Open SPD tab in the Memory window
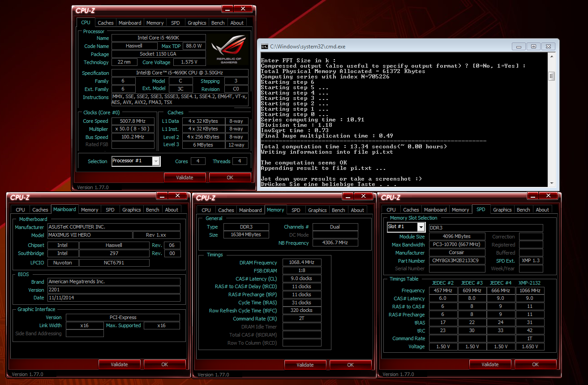 coord(296,210)
